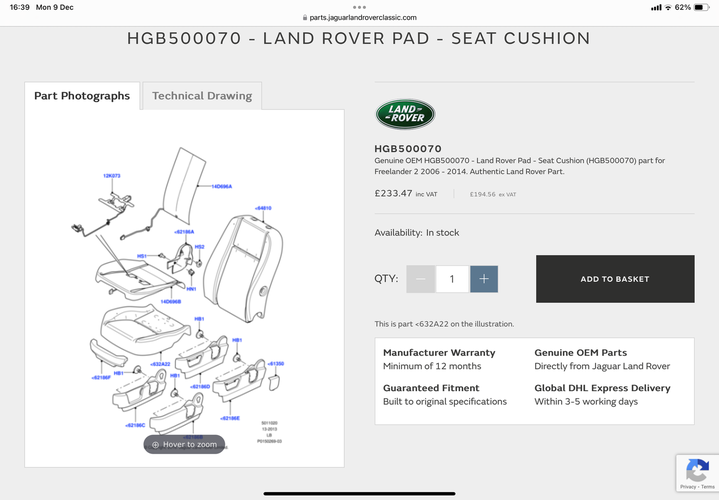This screenshot has width=719, height=500.
Task: Tap the cellular signal bars icon
Action: [656, 7]
